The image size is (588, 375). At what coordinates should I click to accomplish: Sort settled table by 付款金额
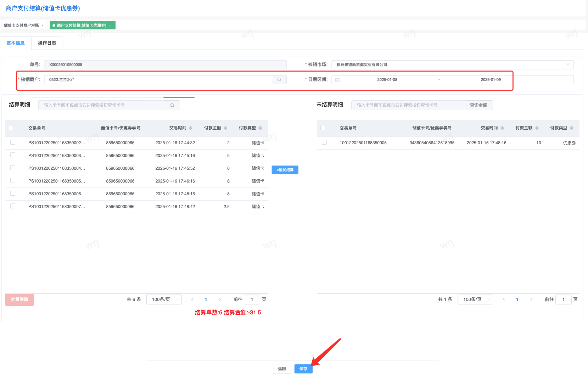pyautogui.click(x=225, y=128)
